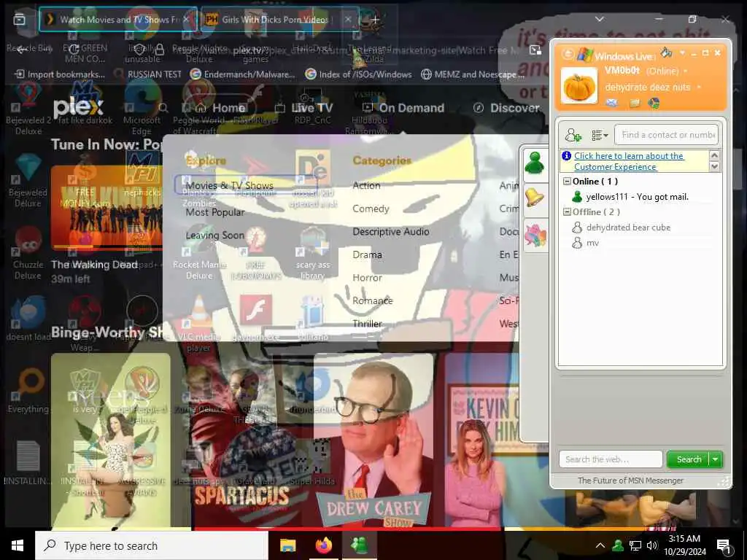Reload the page in the browser toolbar

(74, 49)
